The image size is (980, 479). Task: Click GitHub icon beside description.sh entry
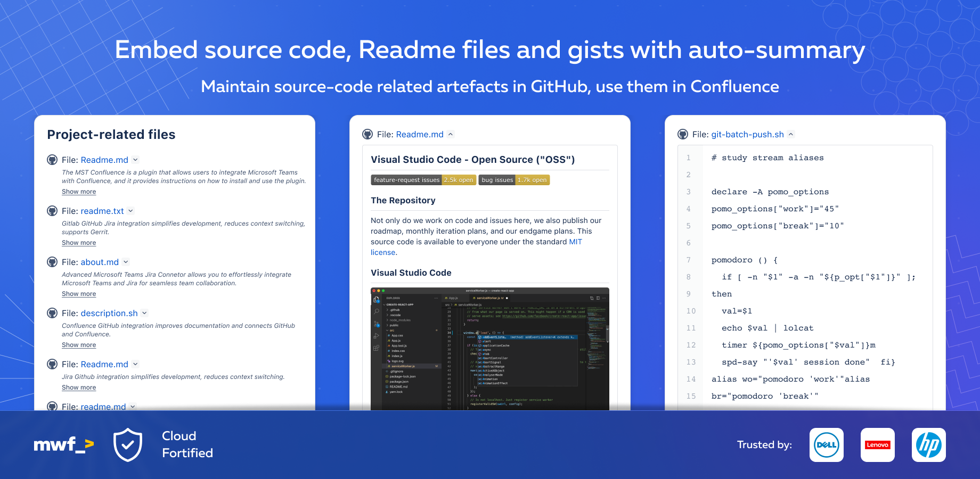click(x=52, y=313)
